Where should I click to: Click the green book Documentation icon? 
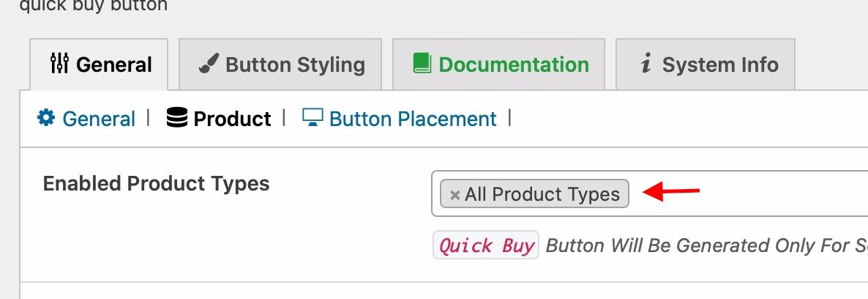422,63
